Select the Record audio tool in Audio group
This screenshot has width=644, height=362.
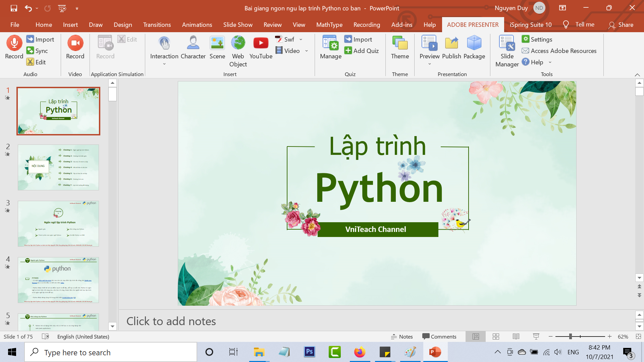[x=14, y=47]
